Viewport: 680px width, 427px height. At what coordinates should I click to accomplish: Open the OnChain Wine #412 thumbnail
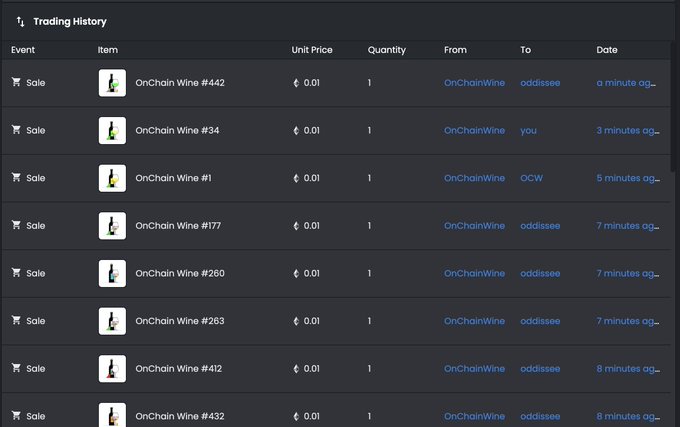(x=112, y=369)
